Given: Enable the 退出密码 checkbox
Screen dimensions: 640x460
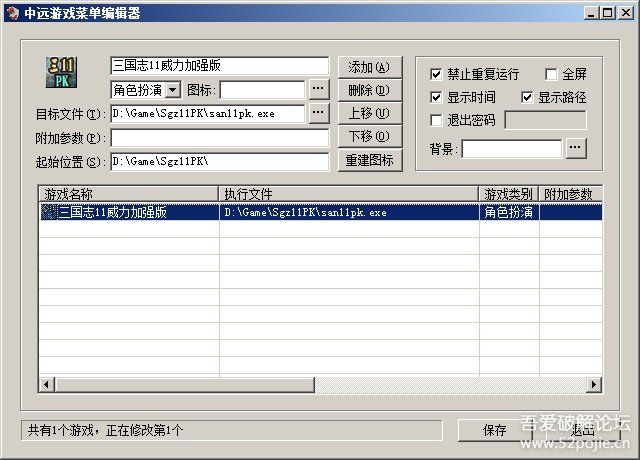Looking at the screenshot, I should click(x=435, y=120).
